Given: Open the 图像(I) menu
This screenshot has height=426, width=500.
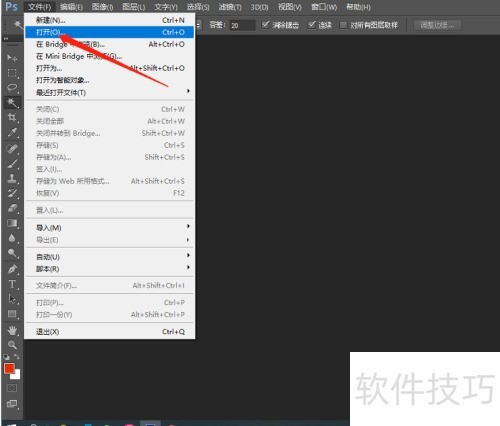Looking at the screenshot, I should (x=102, y=7).
